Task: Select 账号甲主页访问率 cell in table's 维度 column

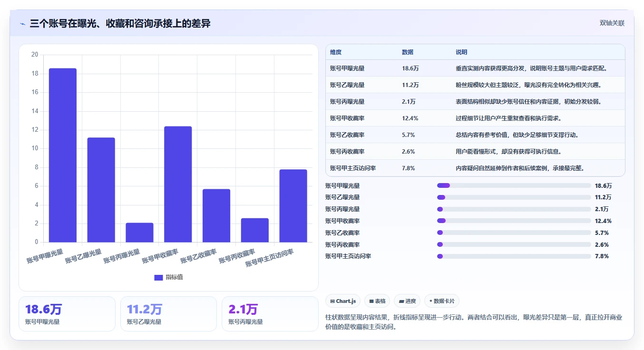Action: [x=353, y=168]
